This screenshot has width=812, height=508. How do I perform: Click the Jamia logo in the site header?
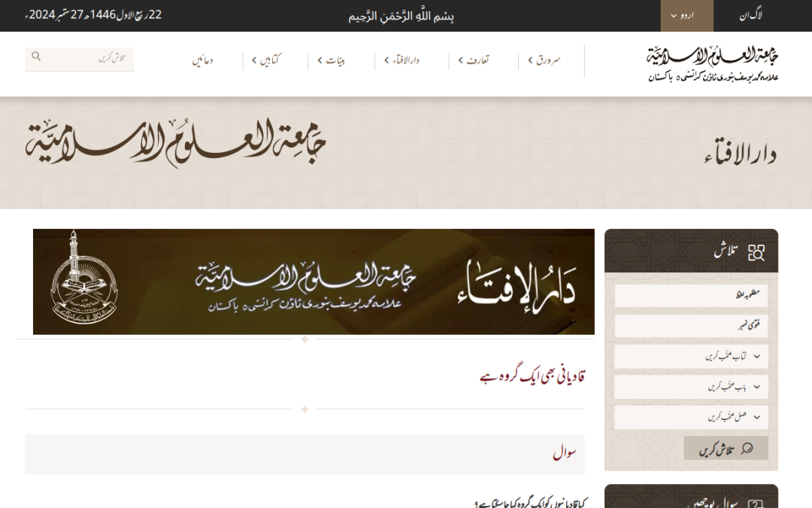(713, 64)
